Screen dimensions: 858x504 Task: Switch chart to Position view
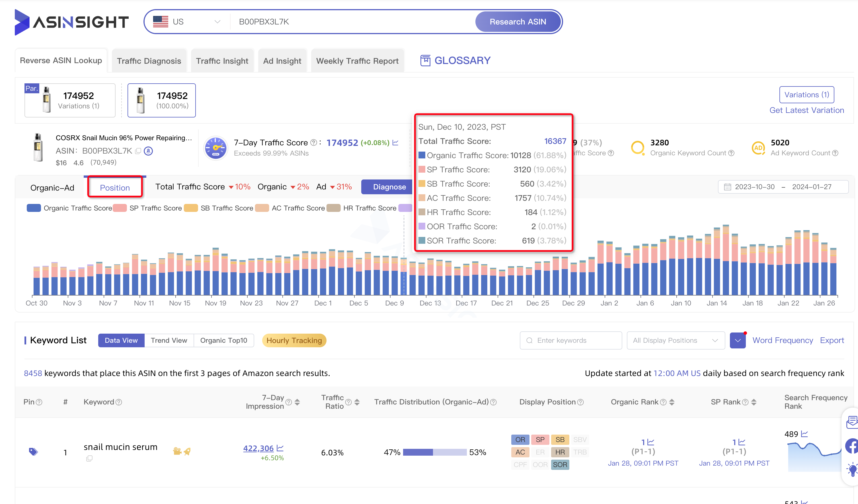[x=115, y=188]
